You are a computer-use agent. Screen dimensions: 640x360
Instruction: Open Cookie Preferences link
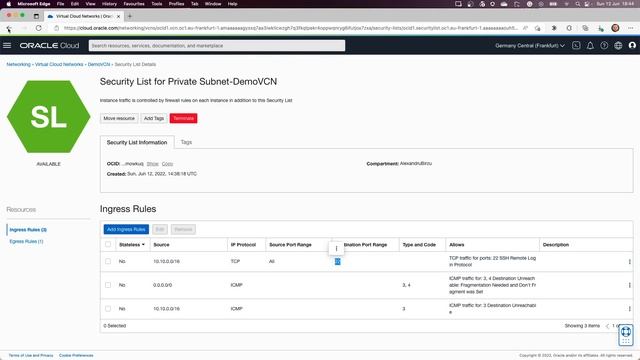(x=76, y=356)
